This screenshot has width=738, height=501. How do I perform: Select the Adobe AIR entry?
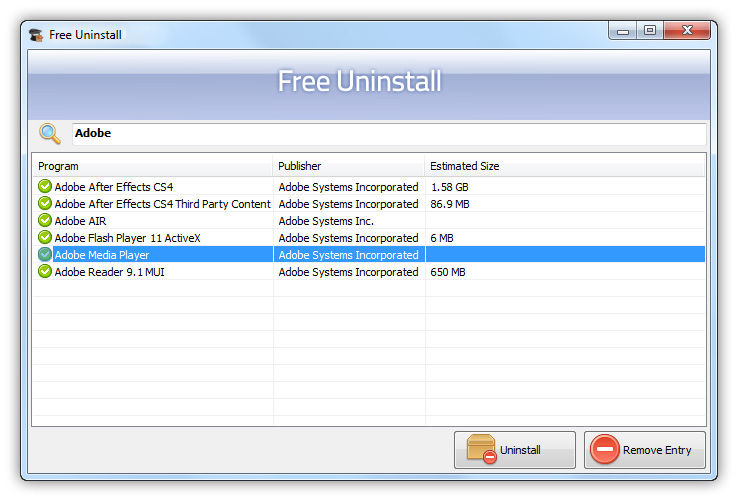tap(80, 221)
